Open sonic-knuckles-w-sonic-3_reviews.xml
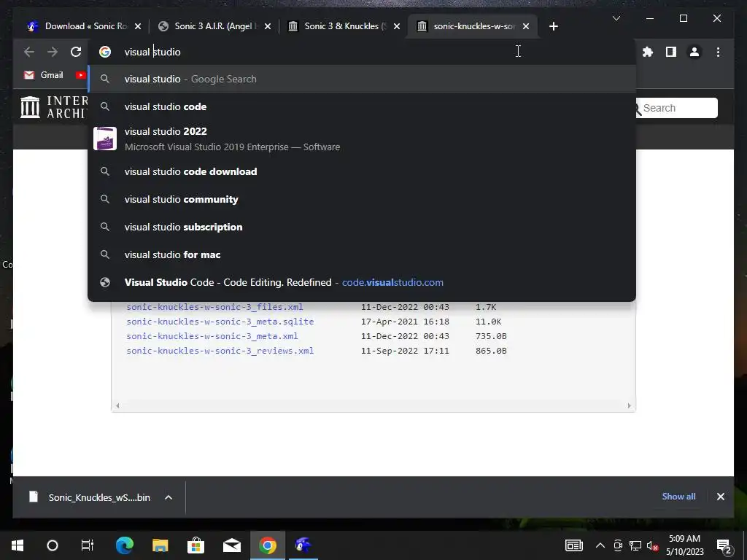 pos(220,351)
